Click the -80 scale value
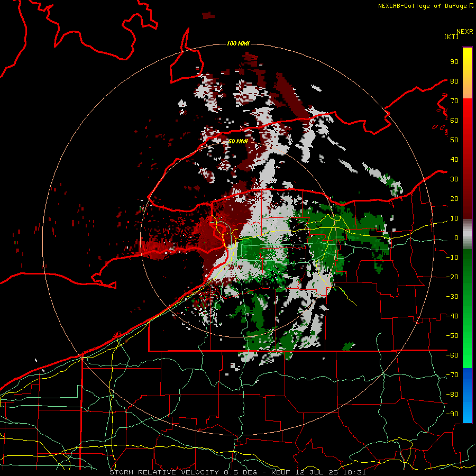This screenshot has height=476, width=476. pos(452,395)
